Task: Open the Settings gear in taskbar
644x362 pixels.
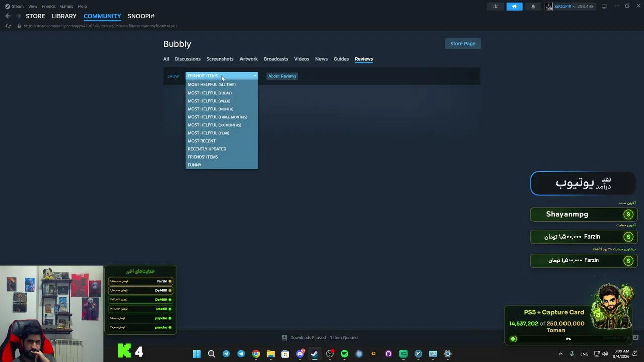Action: click(x=448, y=354)
